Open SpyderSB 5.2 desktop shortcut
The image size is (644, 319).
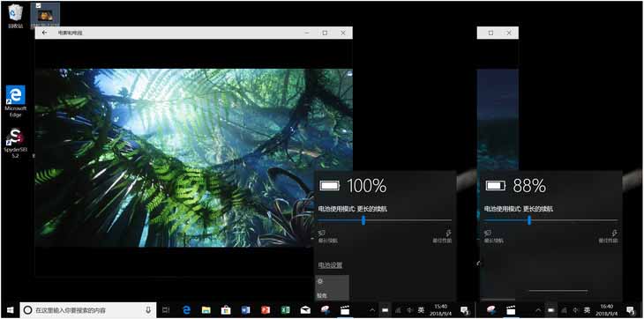(16, 144)
